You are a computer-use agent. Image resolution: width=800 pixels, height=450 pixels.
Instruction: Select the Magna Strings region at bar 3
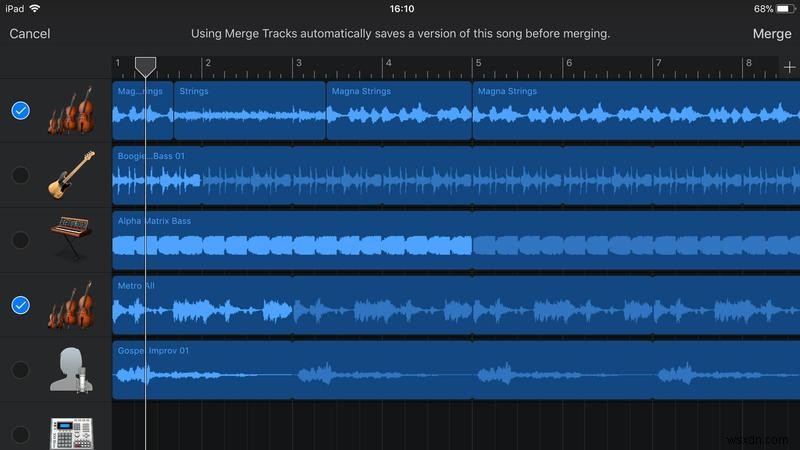(399, 110)
